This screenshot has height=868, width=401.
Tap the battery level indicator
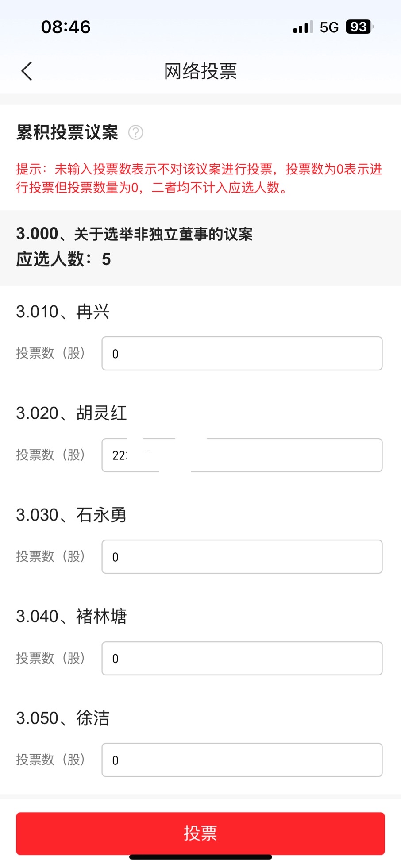tap(359, 27)
